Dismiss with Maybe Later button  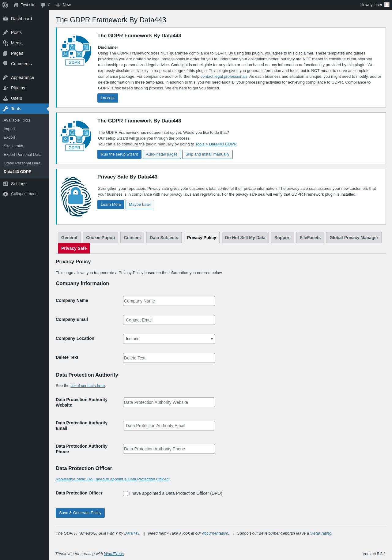[140, 205]
